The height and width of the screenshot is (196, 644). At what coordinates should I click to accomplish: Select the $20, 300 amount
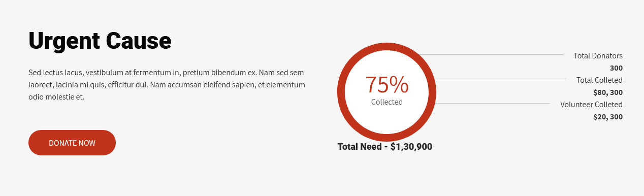pos(608,117)
